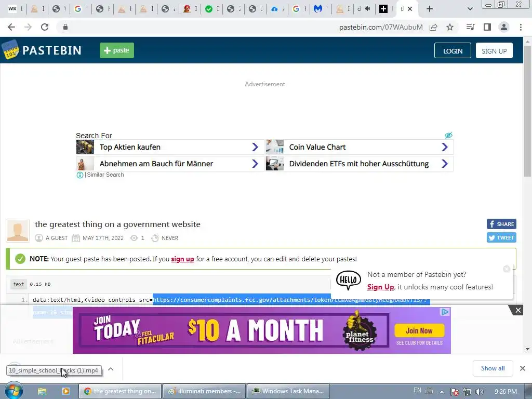Screen dimensions: 532x399
Task: Click the Action Center flag icon
Action: 454,392
